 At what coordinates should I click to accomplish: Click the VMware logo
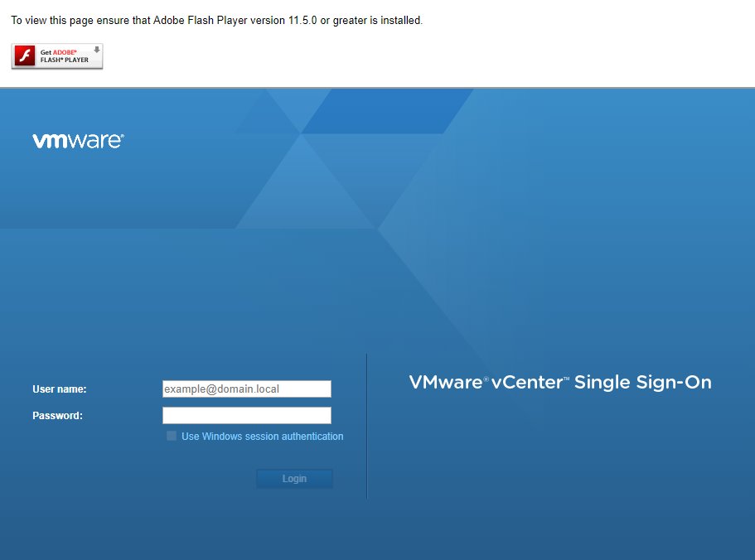coord(78,141)
